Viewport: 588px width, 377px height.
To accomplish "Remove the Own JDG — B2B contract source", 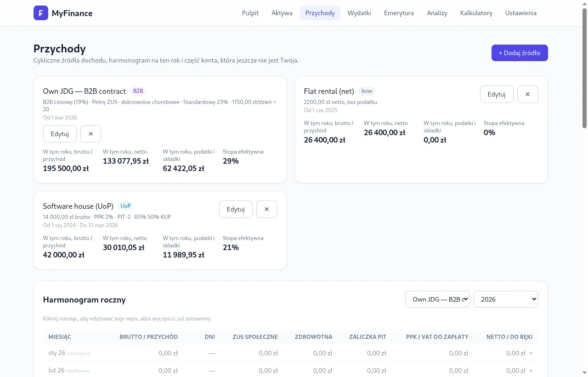I will pos(90,134).
